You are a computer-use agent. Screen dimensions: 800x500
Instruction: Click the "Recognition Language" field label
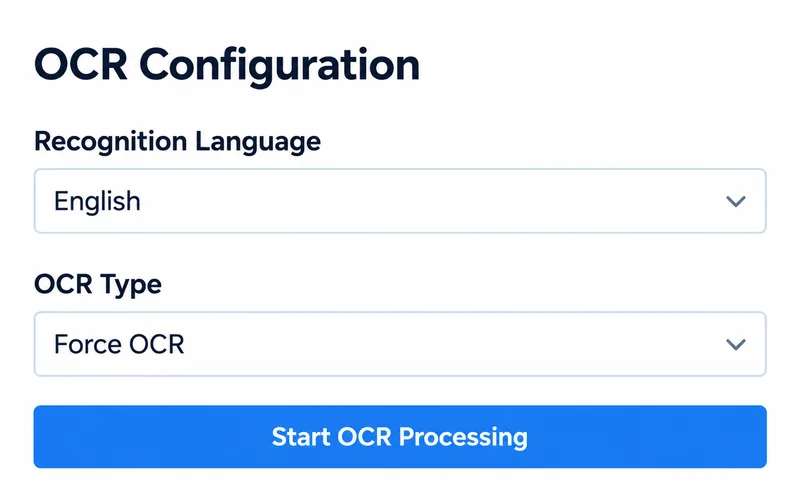point(178,142)
